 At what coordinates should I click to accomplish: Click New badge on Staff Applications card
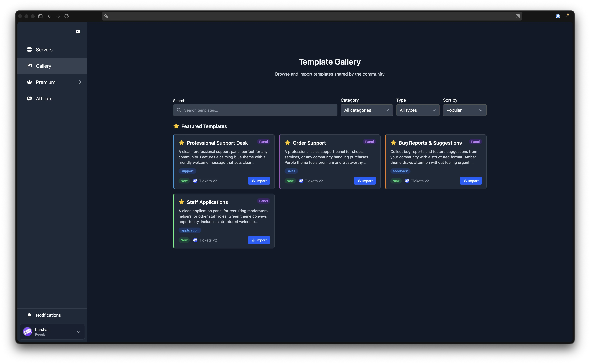pos(184,240)
